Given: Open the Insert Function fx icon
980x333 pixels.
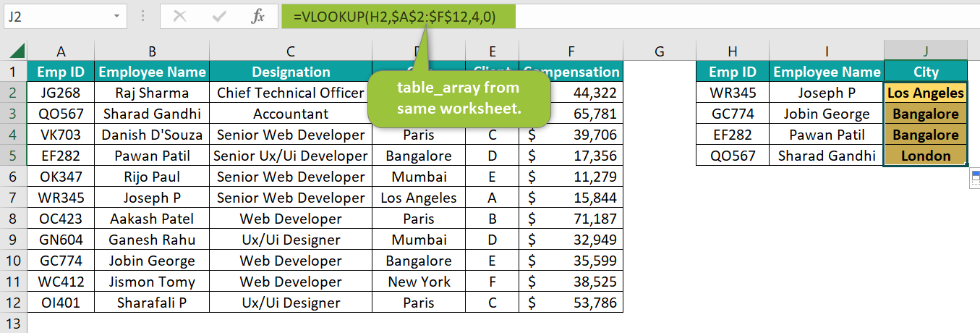Looking at the screenshot, I should 257,17.
